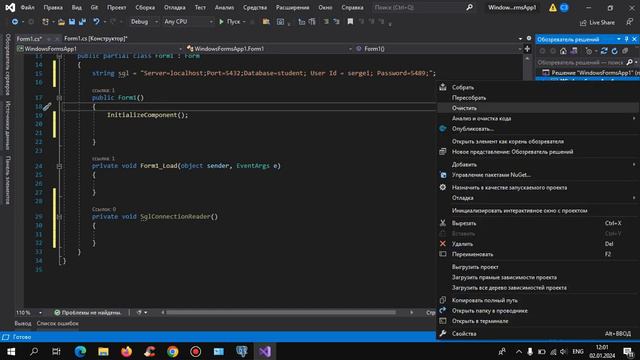This screenshot has height=360, width=640.
Task: Click the editor tab settings gear icon
Action: 529,38
